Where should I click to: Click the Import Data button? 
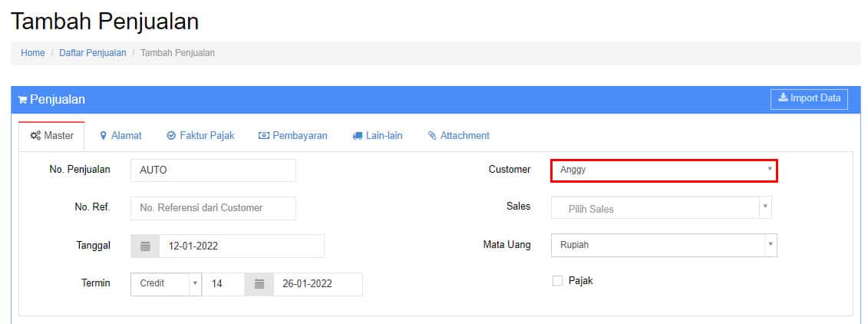coord(809,98)
